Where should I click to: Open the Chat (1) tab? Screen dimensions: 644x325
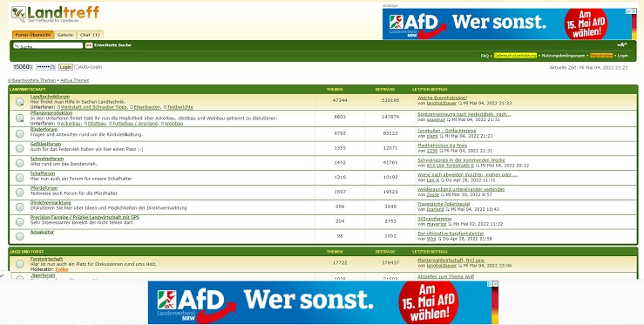point(90,35)
